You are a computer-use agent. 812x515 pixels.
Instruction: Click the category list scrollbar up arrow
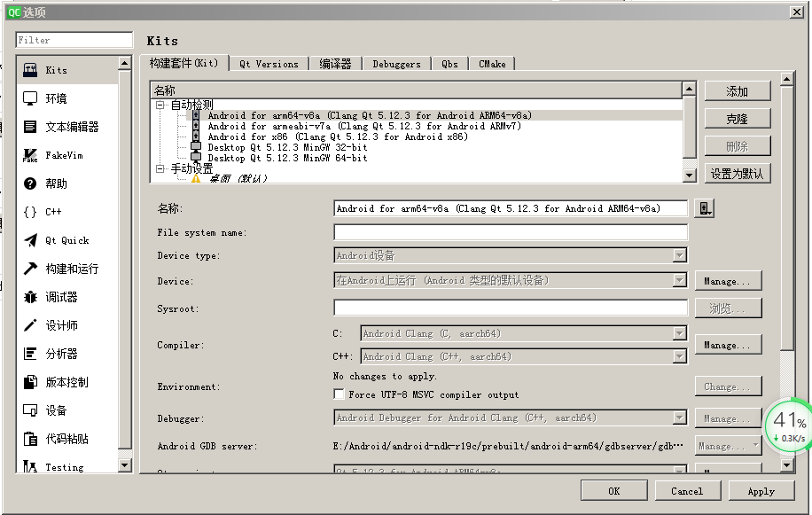[125, 63]
